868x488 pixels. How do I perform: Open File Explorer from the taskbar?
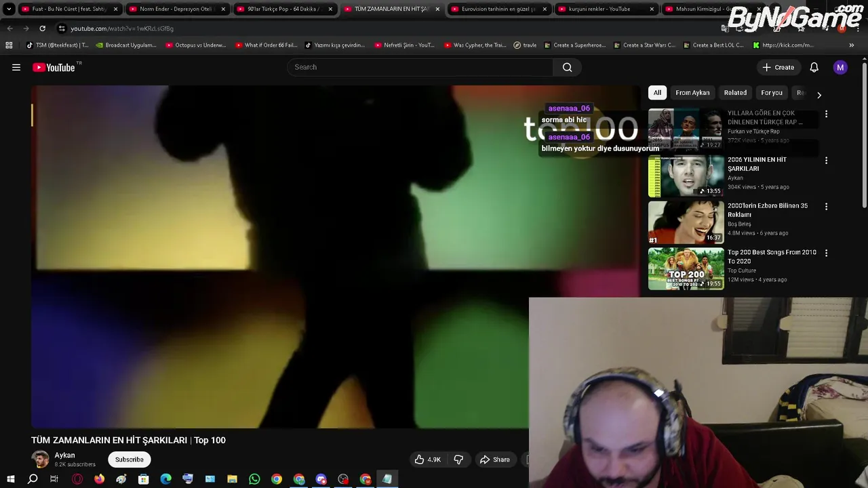[x=232, y=479]
